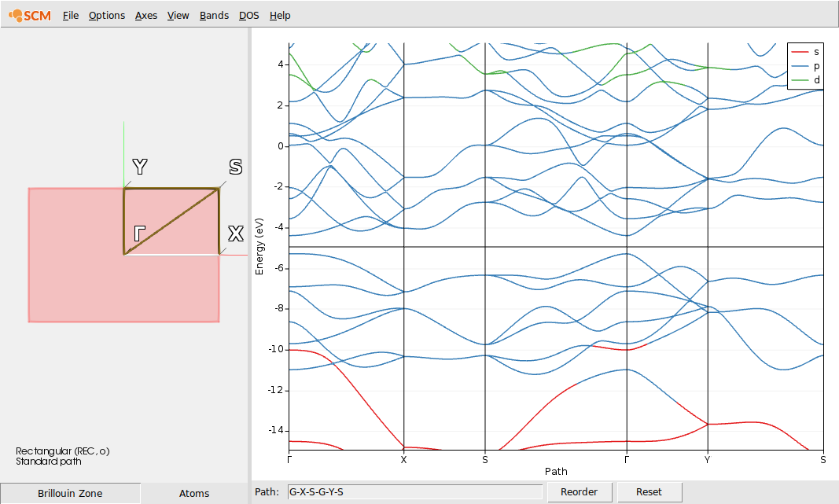Open the View menu
This screenshot has width=839, height=504.
pyautogui.click(x=178, y=15)
